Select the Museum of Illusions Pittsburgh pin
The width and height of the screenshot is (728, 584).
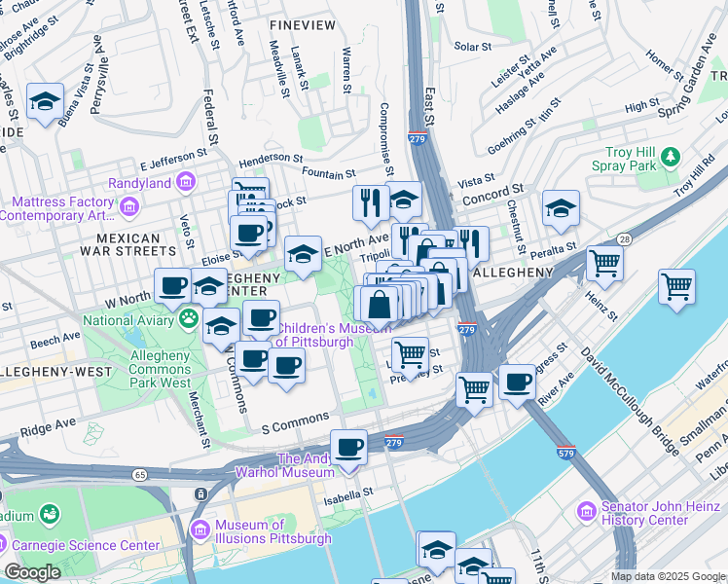click(200, 529)
